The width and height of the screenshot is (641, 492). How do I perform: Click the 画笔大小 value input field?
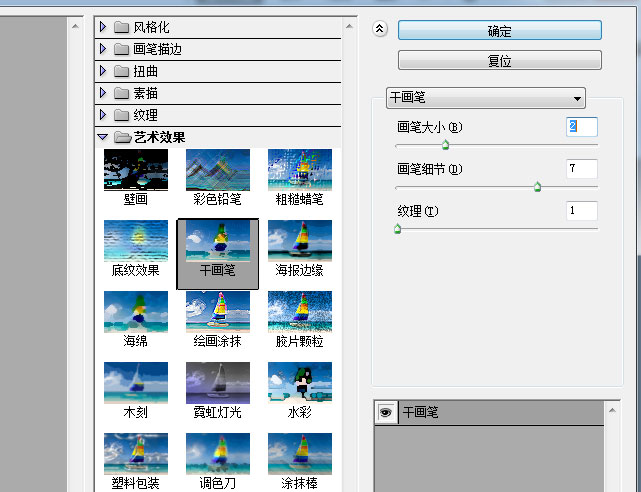point(581,127)
